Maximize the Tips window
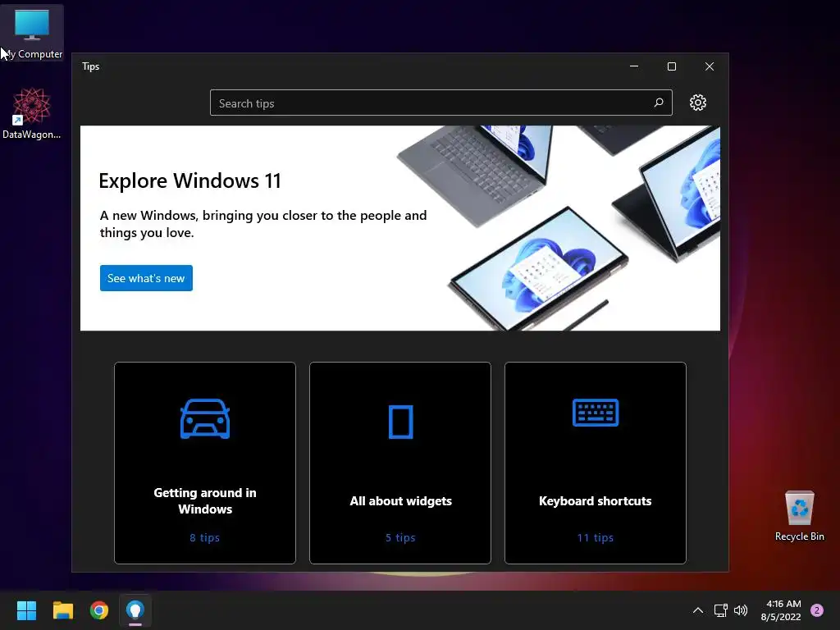The width and height of the screenshot is (840, 630). (x=671, y=66)
